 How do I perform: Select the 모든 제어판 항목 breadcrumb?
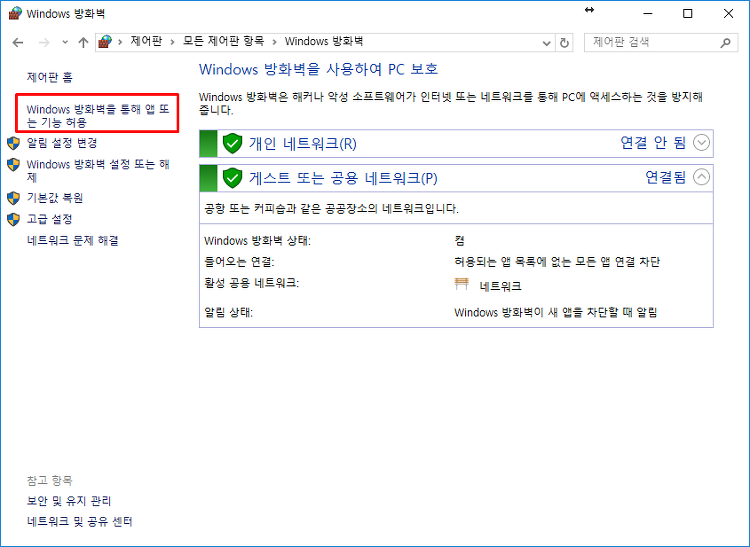223,42
